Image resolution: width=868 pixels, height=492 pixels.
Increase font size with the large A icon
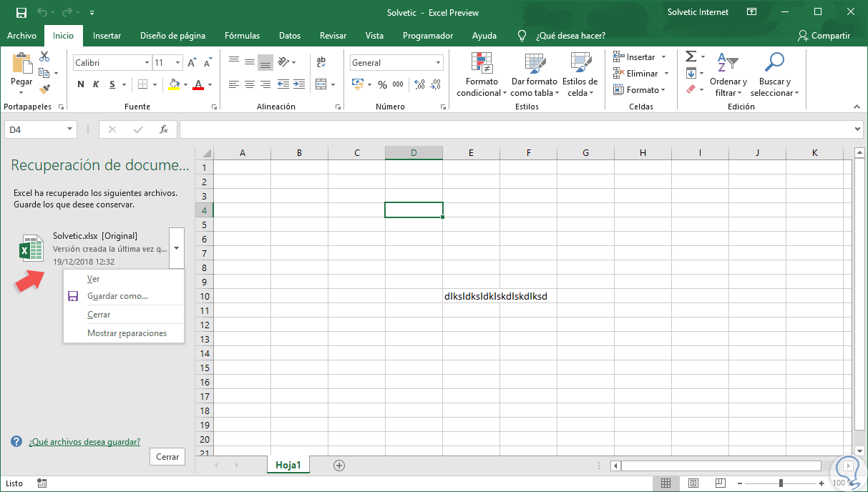tap(191, 63)
